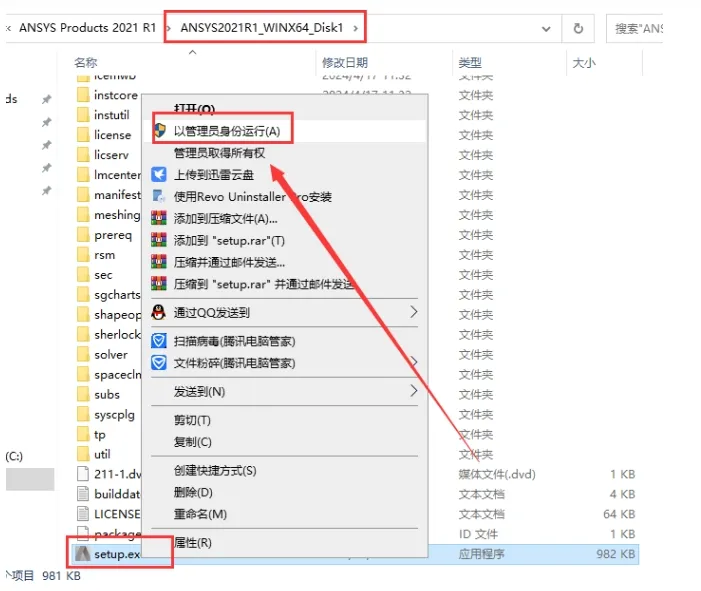Click WinRAR icon beside 压缩并通过邮件发送
This screenshot has height=591, width=701.
[x=159, y=262]
